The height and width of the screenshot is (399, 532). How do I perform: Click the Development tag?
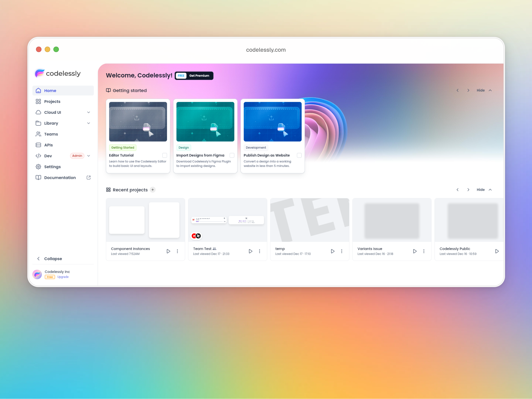click(x=256, y=148)
